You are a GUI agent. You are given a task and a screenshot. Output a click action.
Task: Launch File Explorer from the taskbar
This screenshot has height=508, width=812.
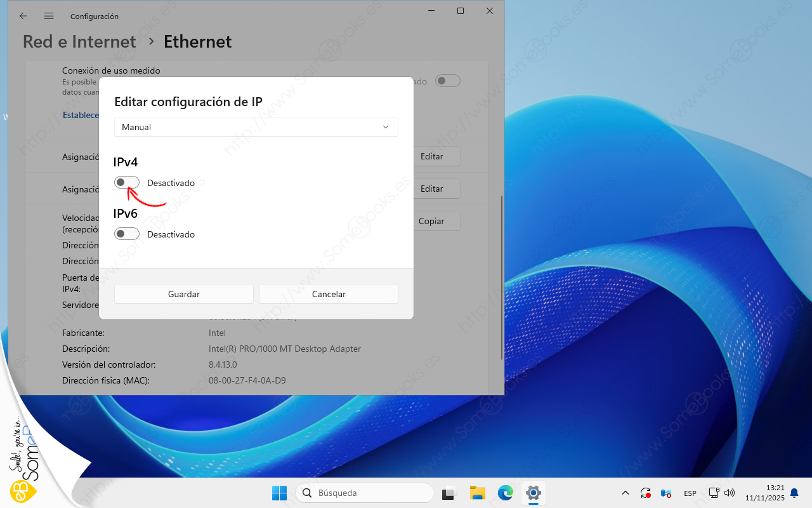478,493
